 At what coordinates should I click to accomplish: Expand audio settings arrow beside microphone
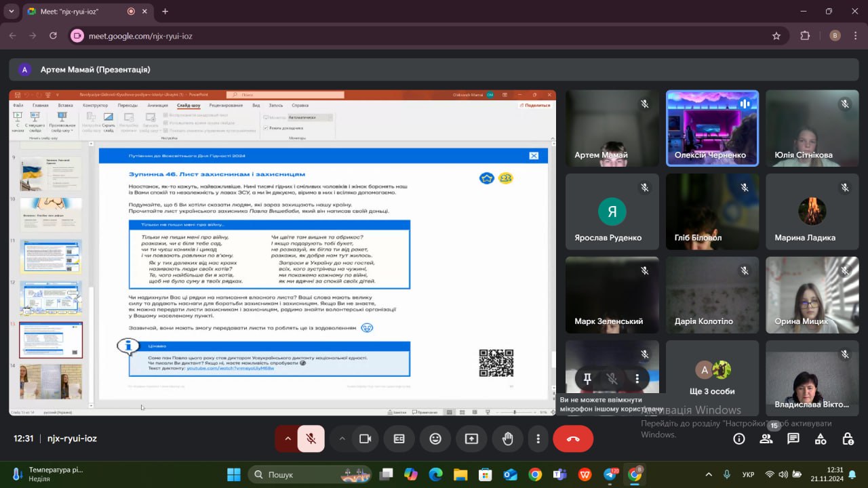coord(287,439)
